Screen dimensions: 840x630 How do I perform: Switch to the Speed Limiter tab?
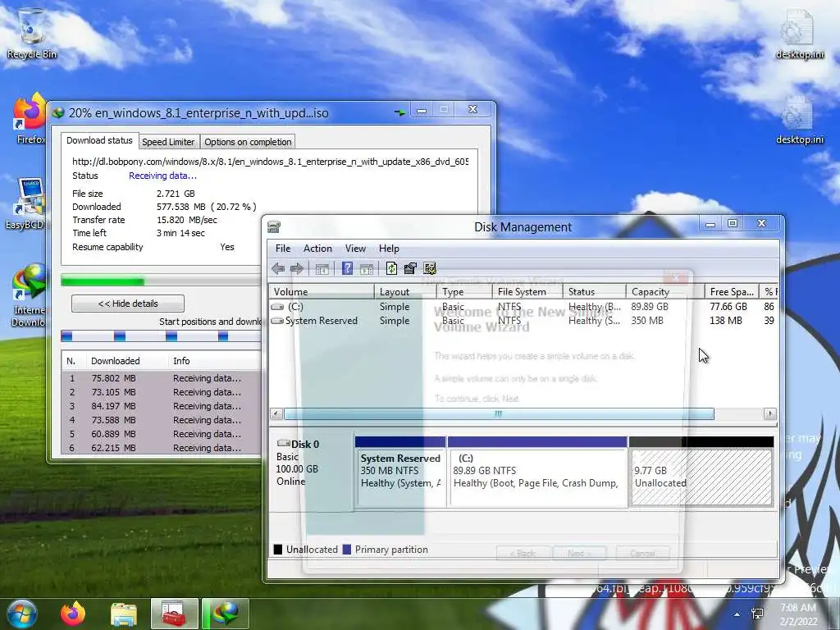168,142
